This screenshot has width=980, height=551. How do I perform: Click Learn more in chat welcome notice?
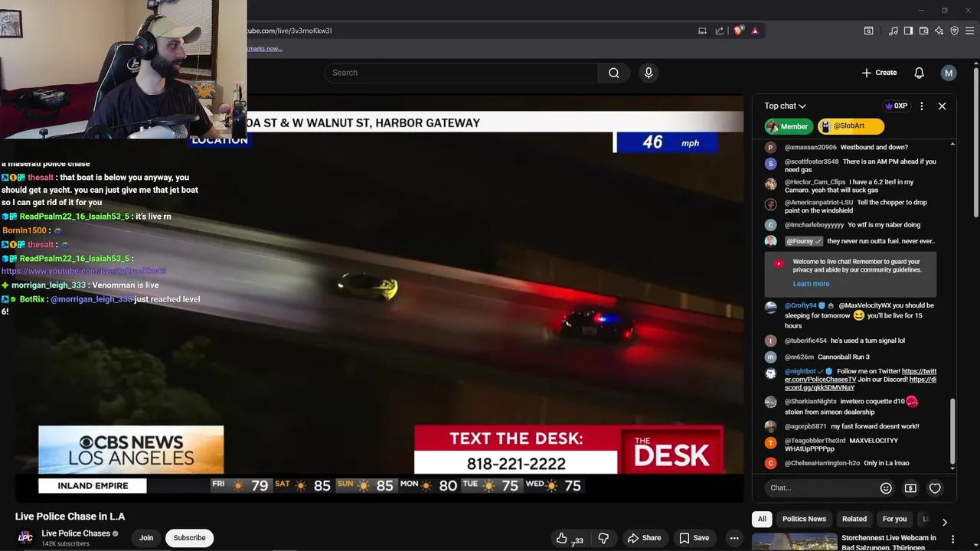click(x=811, y=284)
